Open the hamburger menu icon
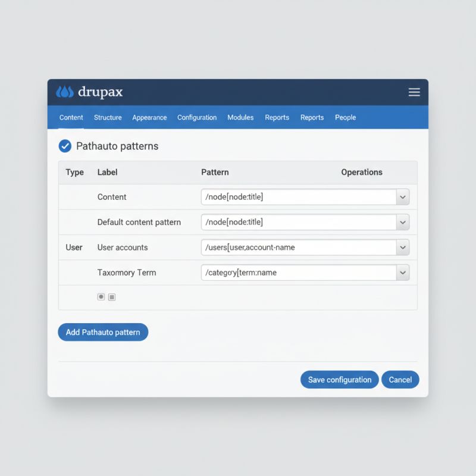 click(x=414, y=92)
